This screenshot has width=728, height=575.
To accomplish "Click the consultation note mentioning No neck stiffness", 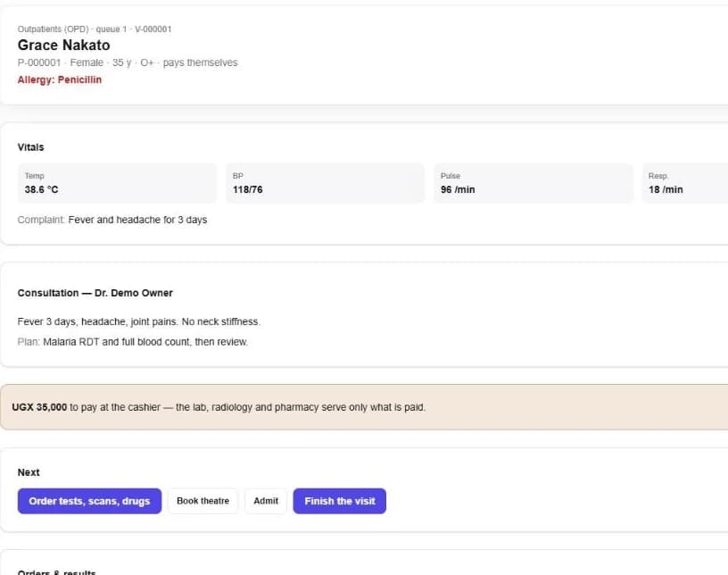I will click(x=139, y=321).
